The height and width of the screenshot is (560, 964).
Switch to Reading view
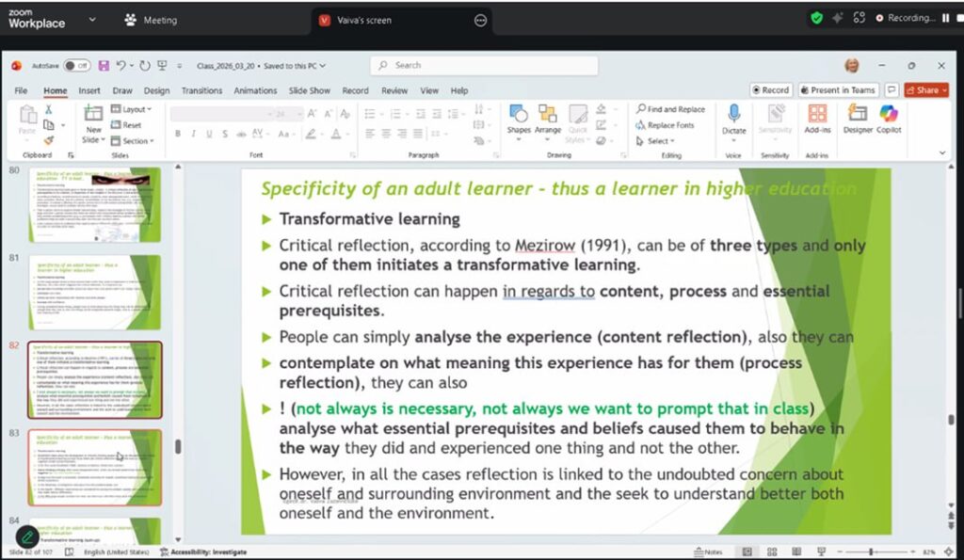796,552
